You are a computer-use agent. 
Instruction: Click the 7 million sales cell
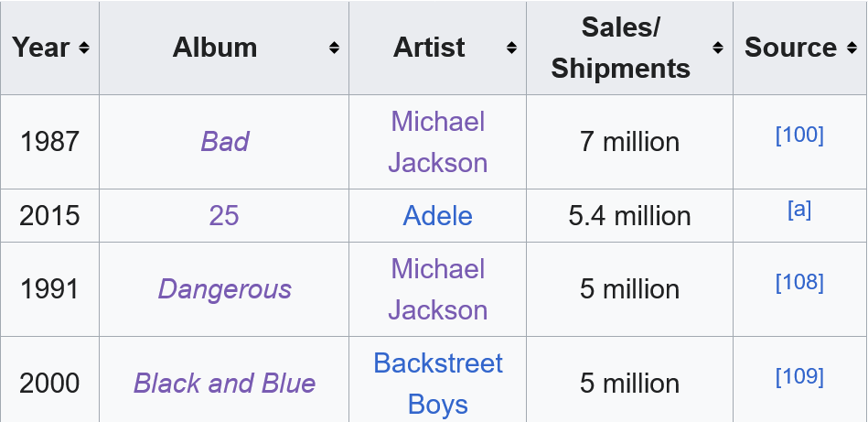pyautogui.click(x=629, y=142)
